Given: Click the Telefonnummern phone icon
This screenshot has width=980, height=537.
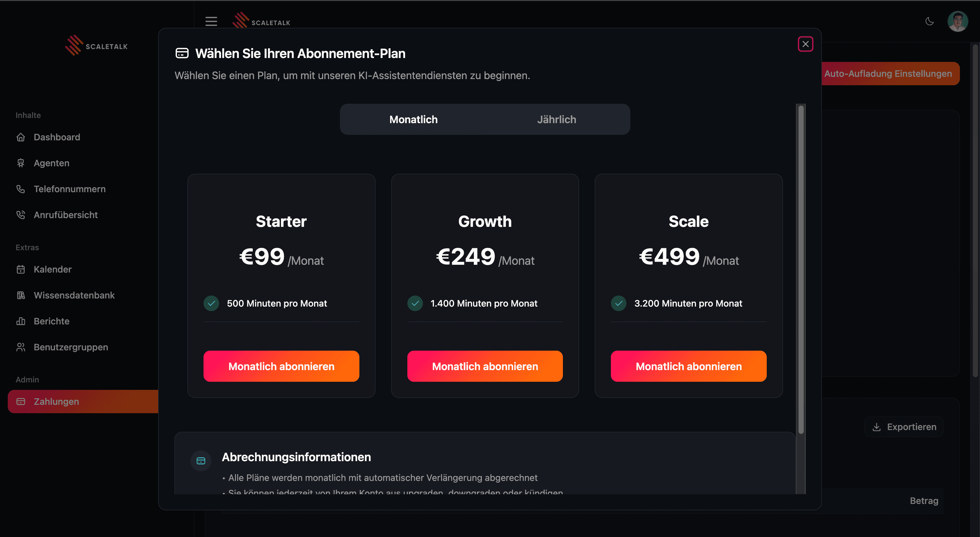Looking at the screenshot, I should pyautogui.click(x=21, y=189).
